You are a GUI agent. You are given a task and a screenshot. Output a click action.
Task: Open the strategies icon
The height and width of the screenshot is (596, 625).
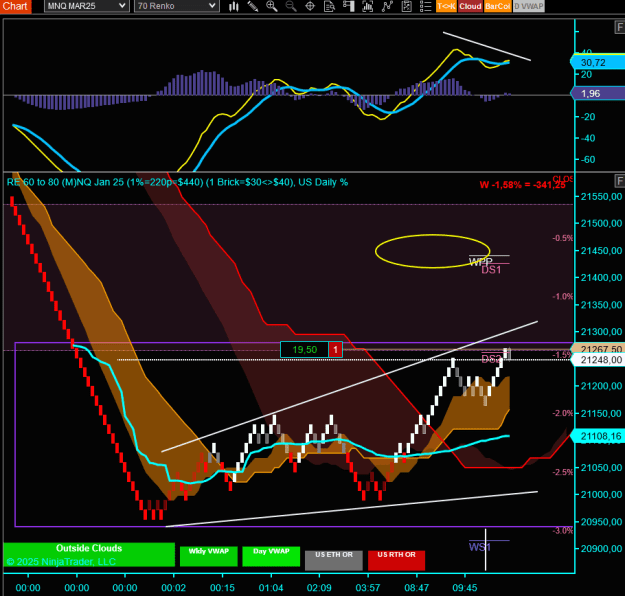pyautogui.click(x=406, y=6)
